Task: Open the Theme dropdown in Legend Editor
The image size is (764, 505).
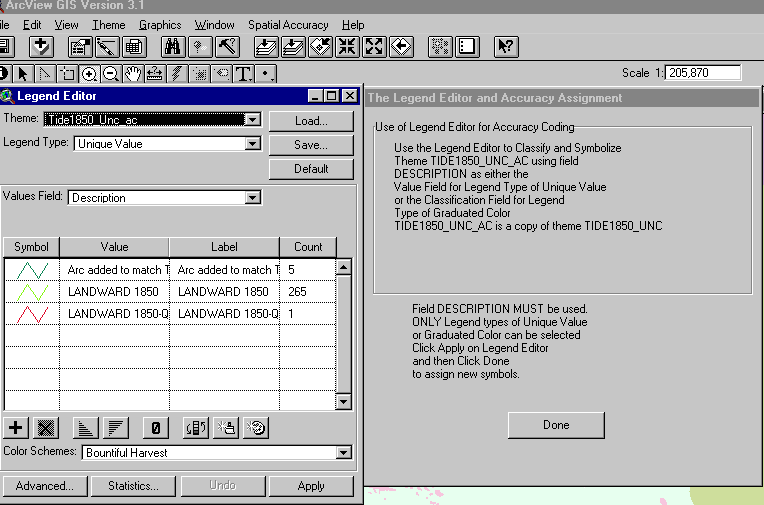Action: [252, 119]
